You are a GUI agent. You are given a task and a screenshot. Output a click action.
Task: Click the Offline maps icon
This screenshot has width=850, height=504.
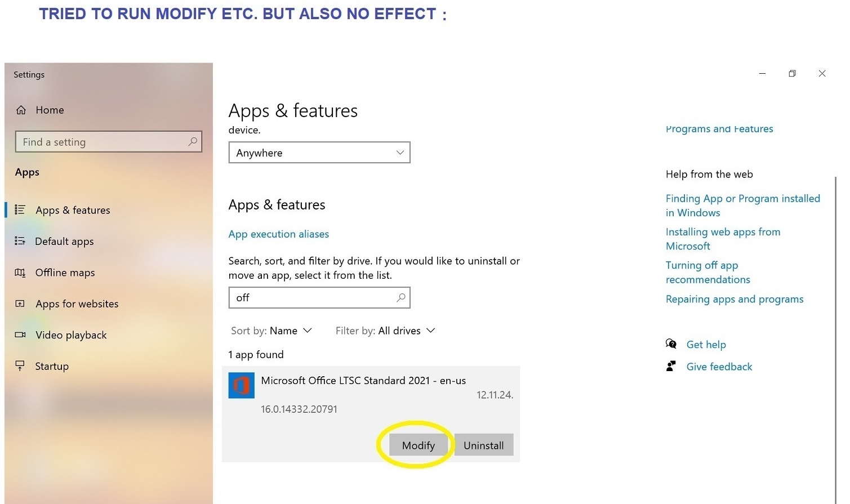[20, 273]
